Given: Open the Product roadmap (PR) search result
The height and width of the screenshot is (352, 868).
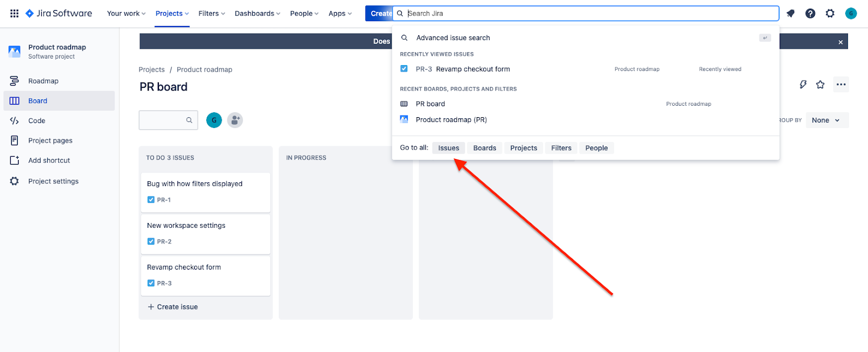Looking at the screenshot, I should 585,119.
